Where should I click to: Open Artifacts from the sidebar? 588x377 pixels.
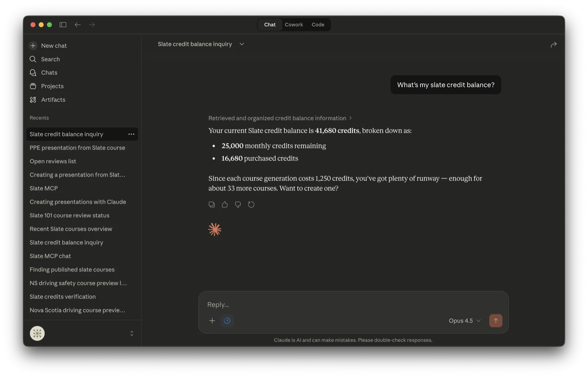[x=53, y=100]
